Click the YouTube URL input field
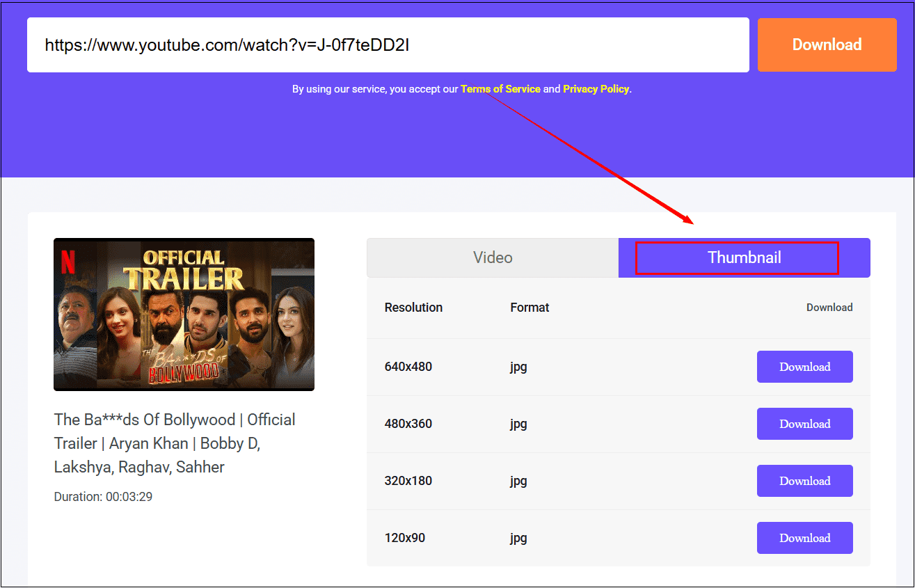This screenshot has width=915, height=588. [388, 45]
